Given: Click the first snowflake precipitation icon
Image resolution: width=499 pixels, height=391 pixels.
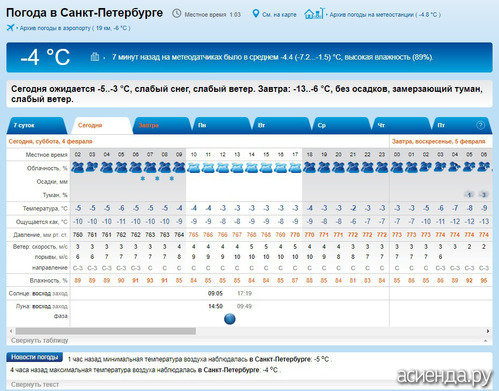Looking at the screenshot, I should pyautogui.click(x=143, y=179).
